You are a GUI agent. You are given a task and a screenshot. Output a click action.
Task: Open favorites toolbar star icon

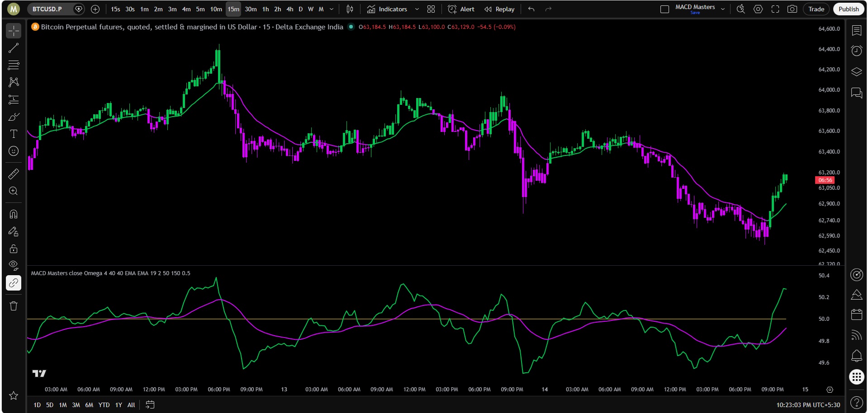14,396
